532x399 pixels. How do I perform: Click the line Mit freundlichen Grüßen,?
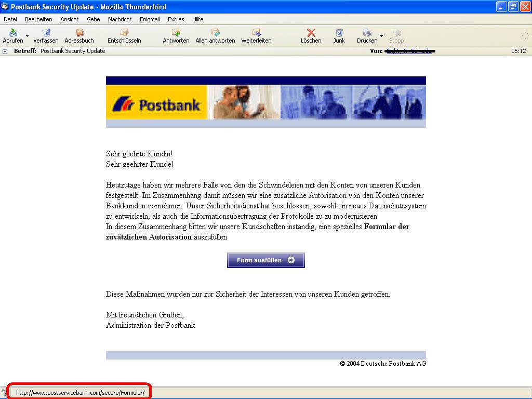[x=145, y=315]
